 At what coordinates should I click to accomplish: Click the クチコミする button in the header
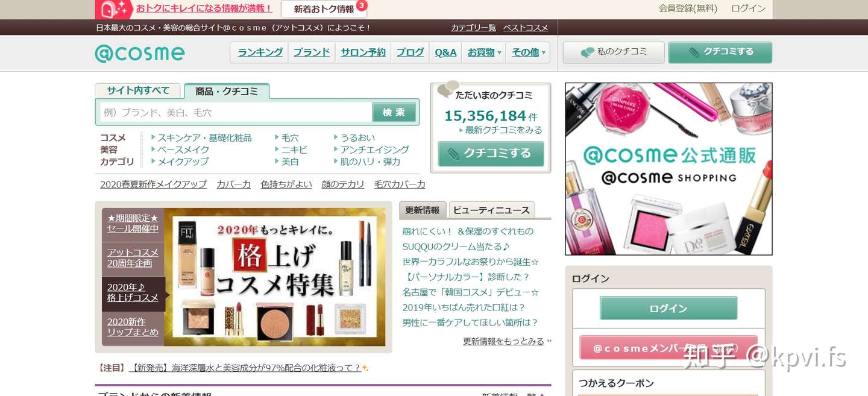720,52
